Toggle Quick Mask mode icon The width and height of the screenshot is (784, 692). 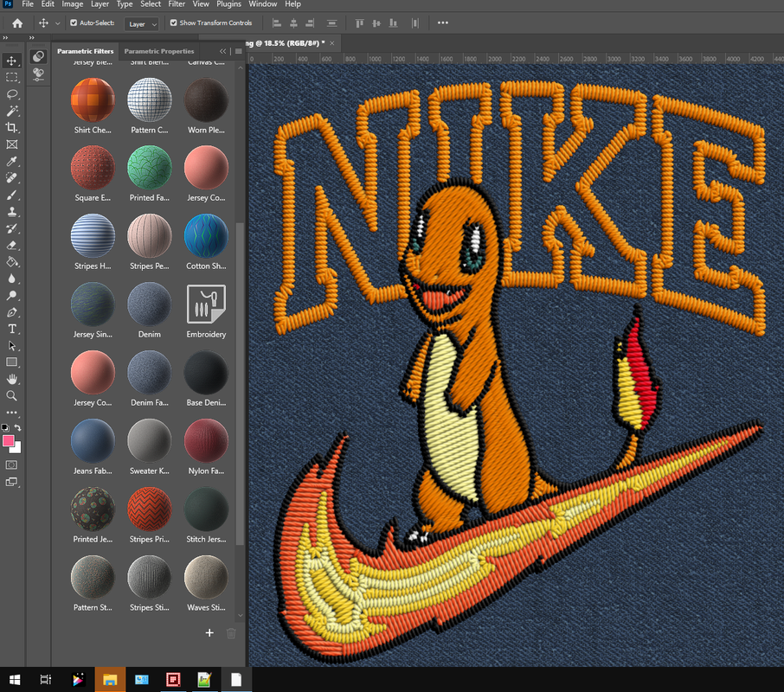[x=11, y=465]
